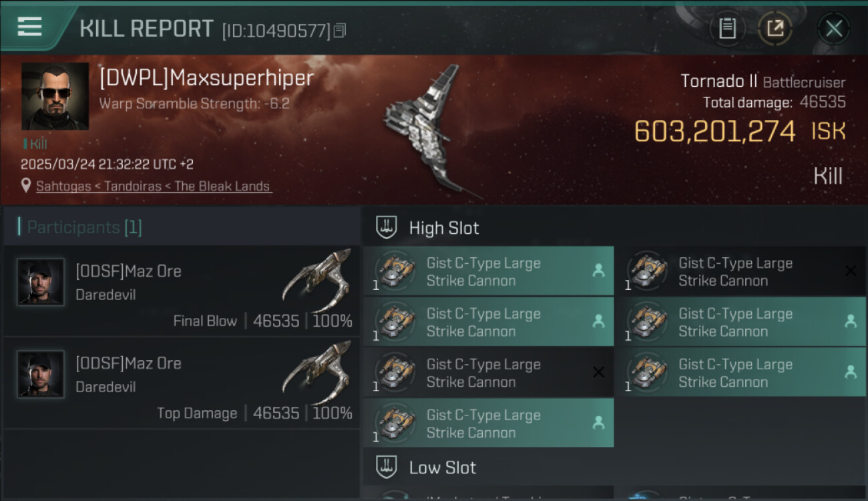Click Daredevil ship icon in Top Damage row
868x501 pixels.
(x=318, y=373)
